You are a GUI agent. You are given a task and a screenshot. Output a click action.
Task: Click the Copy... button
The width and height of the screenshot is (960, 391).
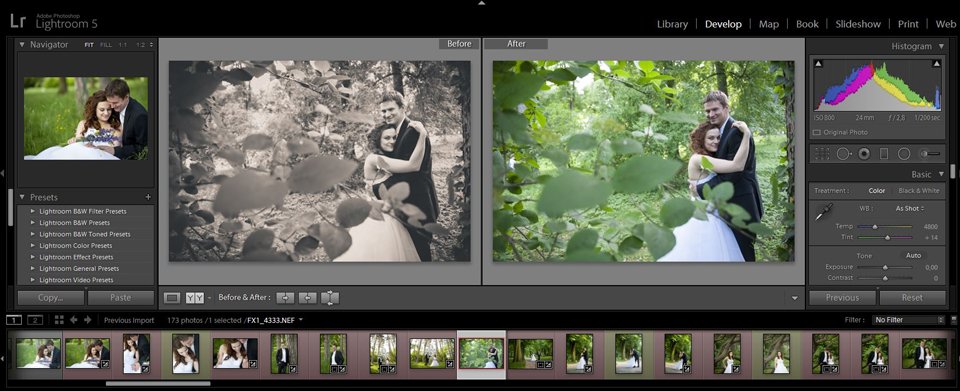tap(51, 298)
